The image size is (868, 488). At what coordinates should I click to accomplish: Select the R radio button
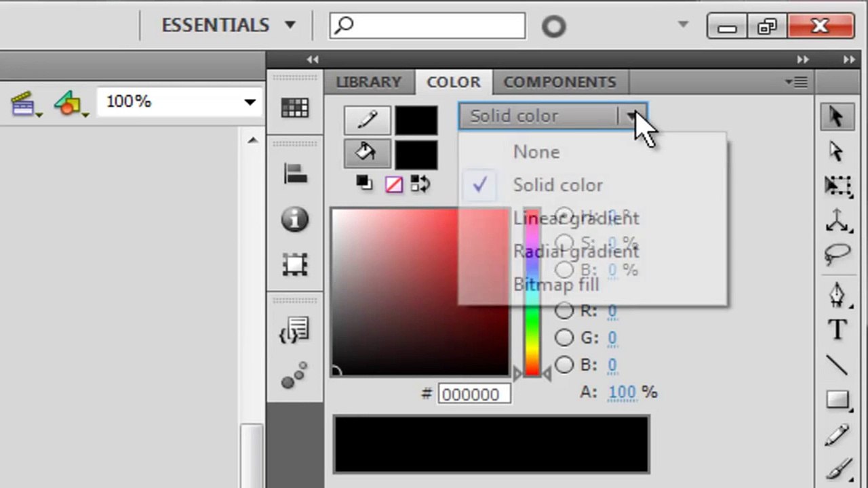click(564, 310)
